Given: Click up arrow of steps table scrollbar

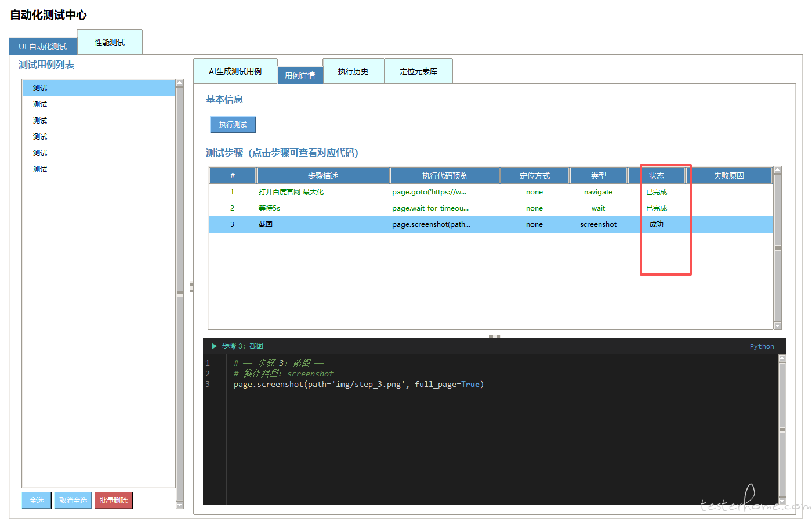Looking at the screenshot, I should [x=778, y=170].
